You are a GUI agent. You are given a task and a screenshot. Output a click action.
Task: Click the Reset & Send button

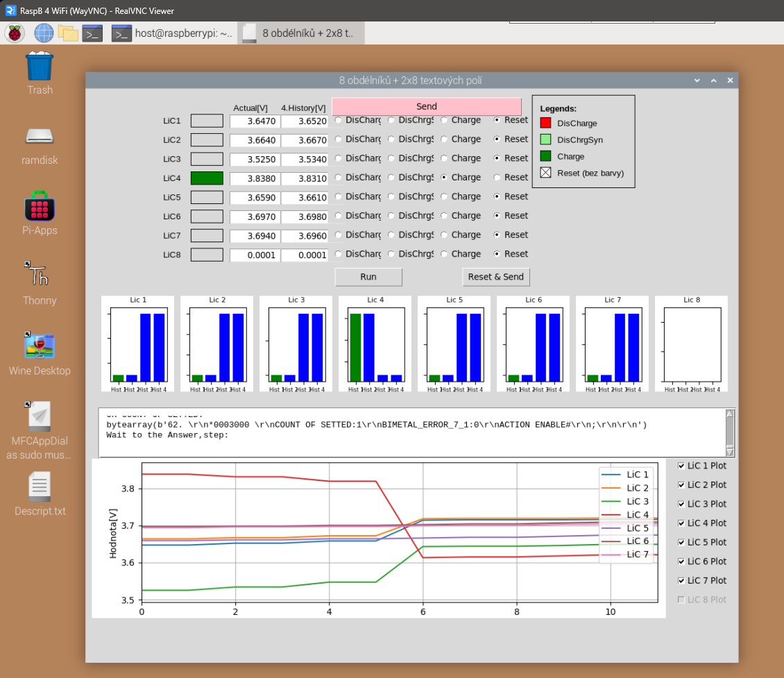496,277
